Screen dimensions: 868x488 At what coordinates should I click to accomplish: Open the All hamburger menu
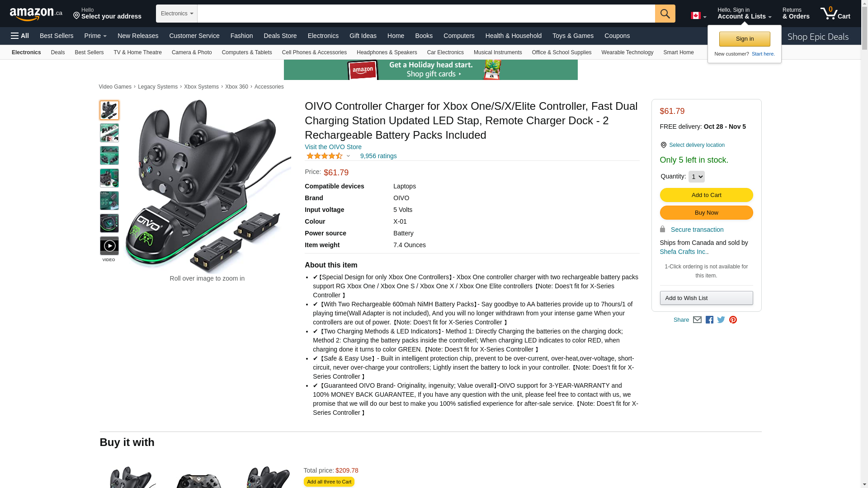coord(20,36)
